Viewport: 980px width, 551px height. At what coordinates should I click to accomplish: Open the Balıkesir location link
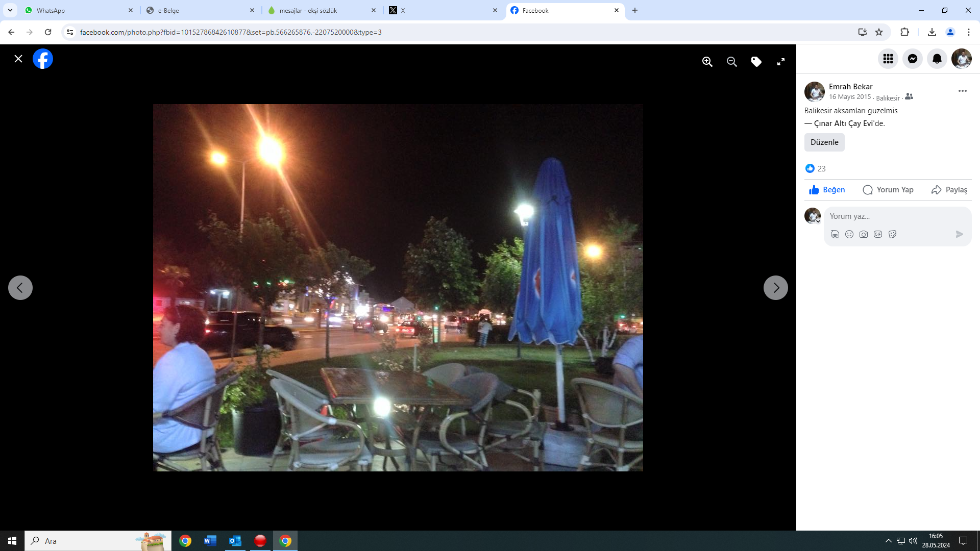[888, 98]
